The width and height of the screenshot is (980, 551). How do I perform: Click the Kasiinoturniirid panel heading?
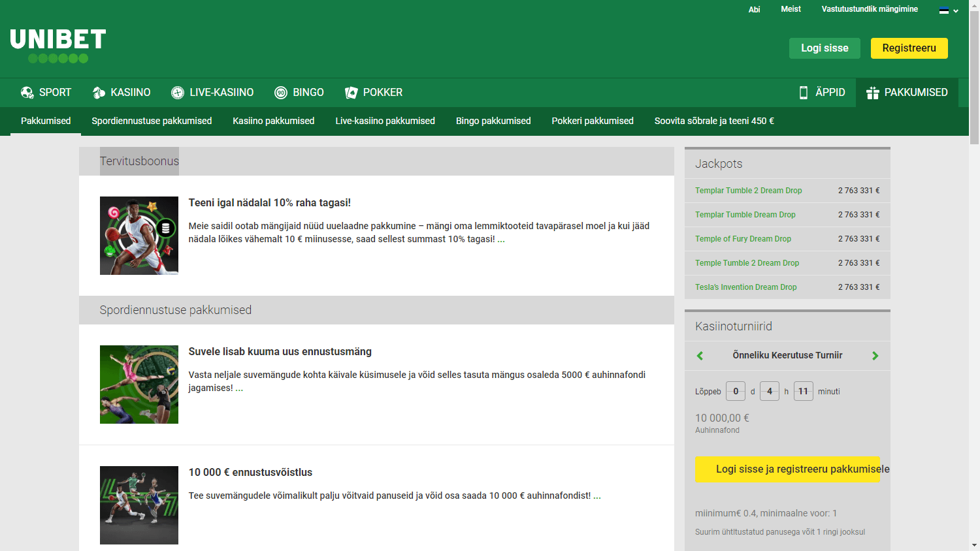click(734, 326)
